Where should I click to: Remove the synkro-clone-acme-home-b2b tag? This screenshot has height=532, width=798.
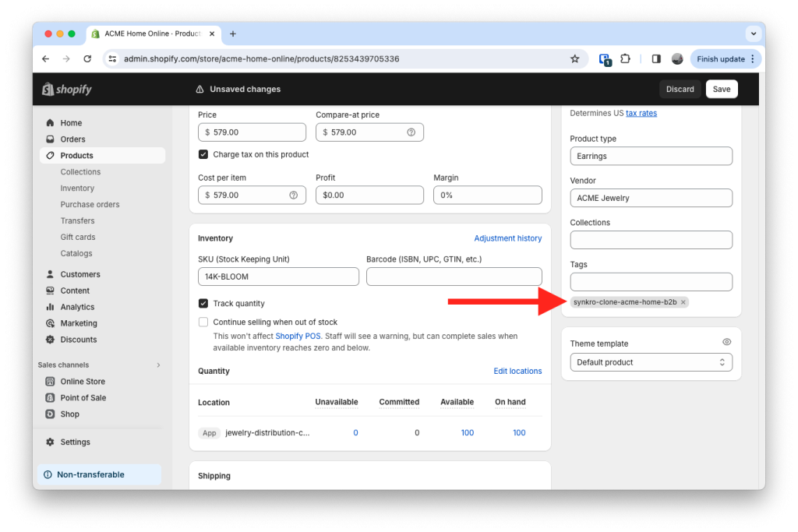pos(683,301)
